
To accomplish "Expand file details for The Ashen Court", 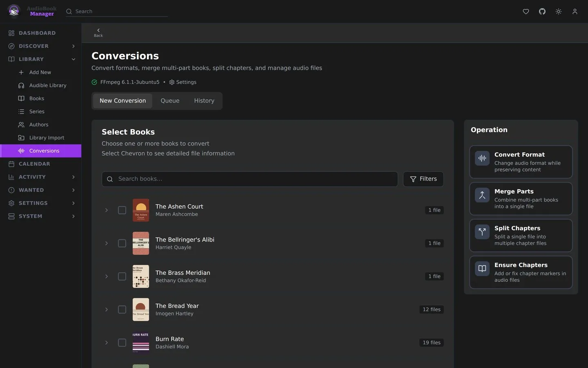I will pos(107,210).
